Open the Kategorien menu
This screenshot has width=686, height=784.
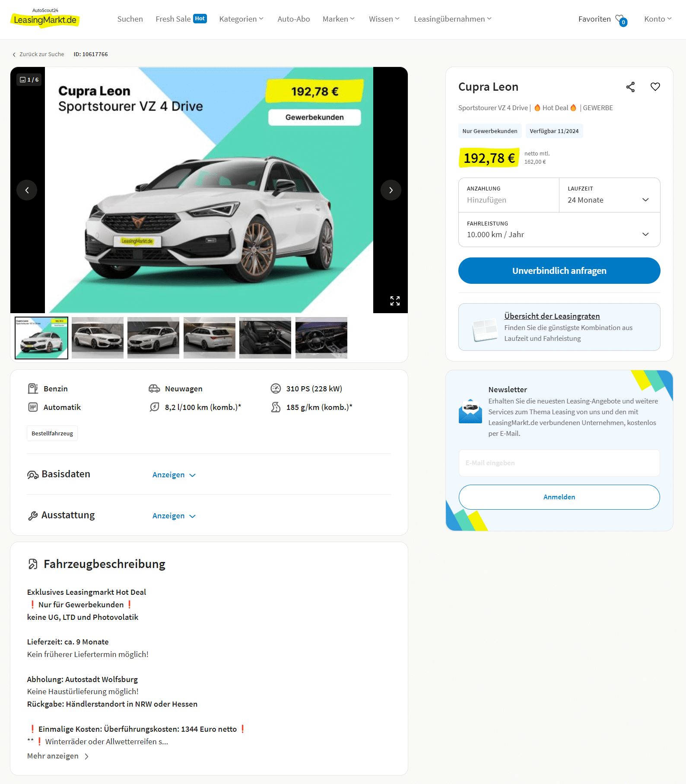241,19
